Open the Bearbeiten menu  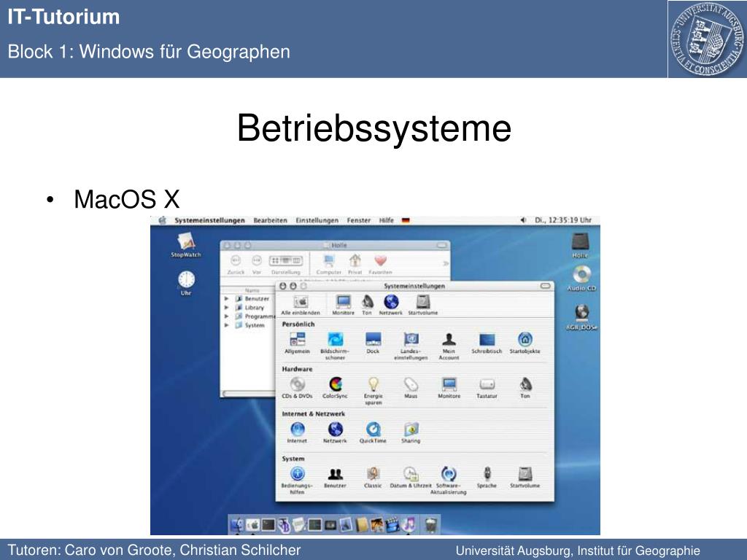tap(270, 220)
